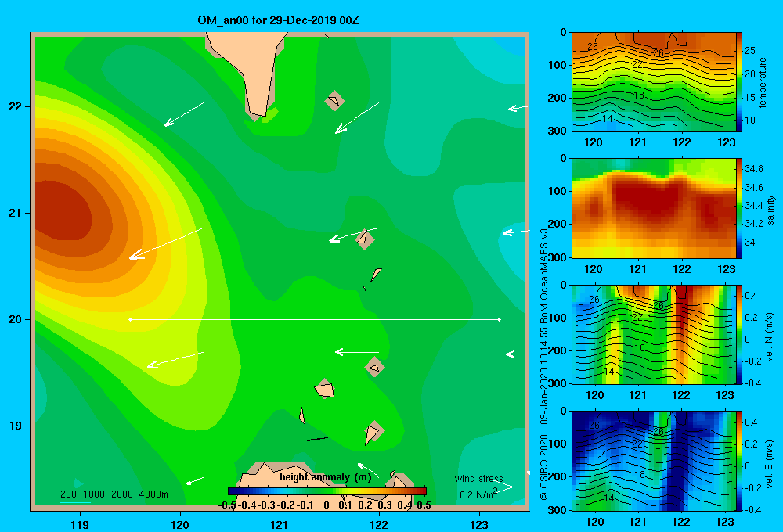
Task: Click latitude label '20' on main map
Action: coord(16,319)
